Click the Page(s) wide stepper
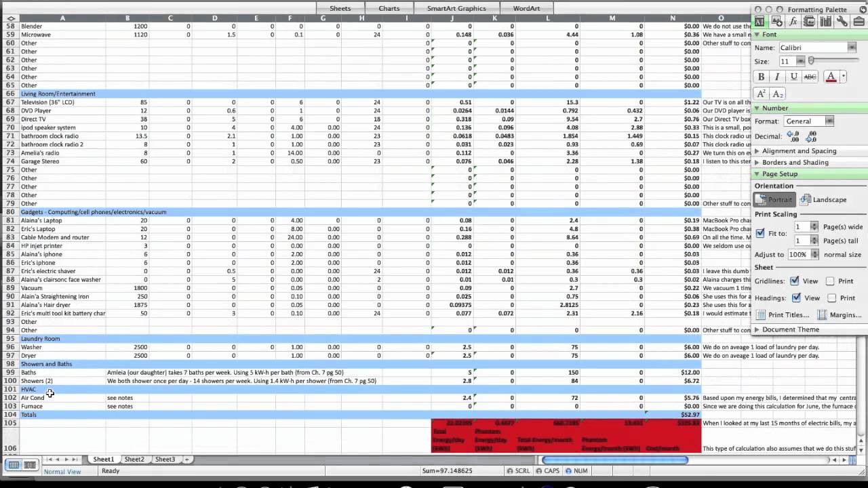Screen dimensions: 868x488 click(814, 226)
